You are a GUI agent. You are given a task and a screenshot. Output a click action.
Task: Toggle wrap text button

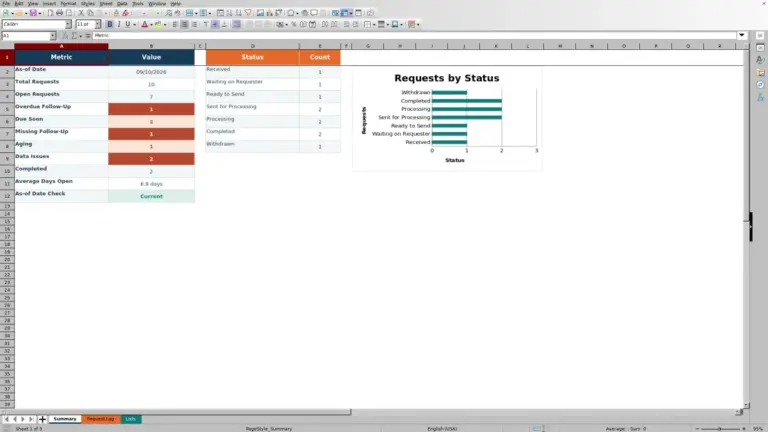(237, 24)
